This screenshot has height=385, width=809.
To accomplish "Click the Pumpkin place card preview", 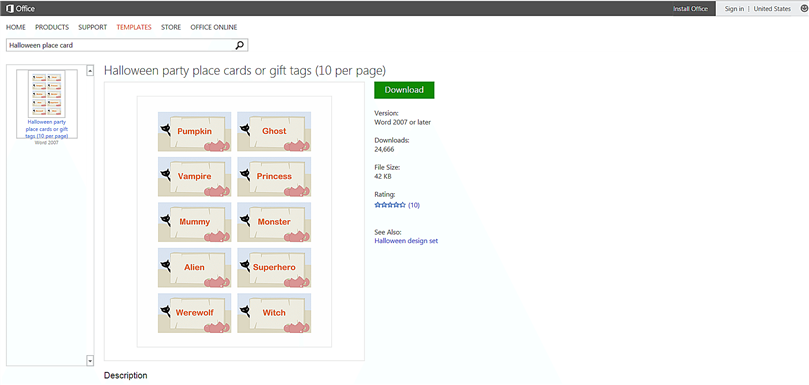I will pyautogui.click(x=195, y=132).
